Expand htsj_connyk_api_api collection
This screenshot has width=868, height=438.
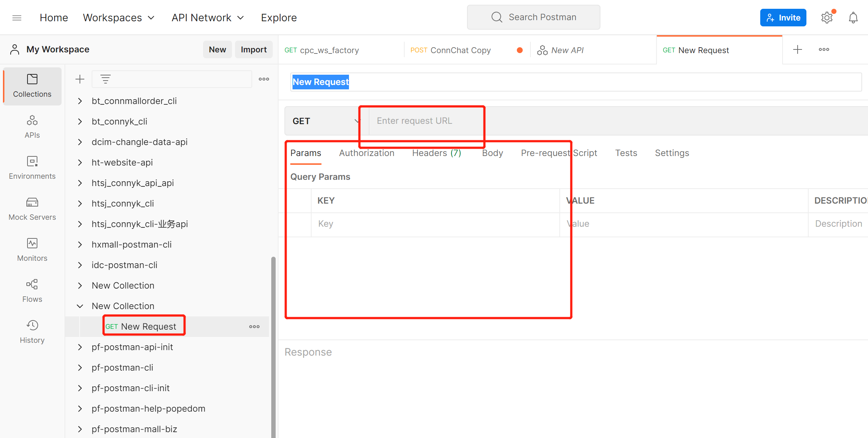80,183
